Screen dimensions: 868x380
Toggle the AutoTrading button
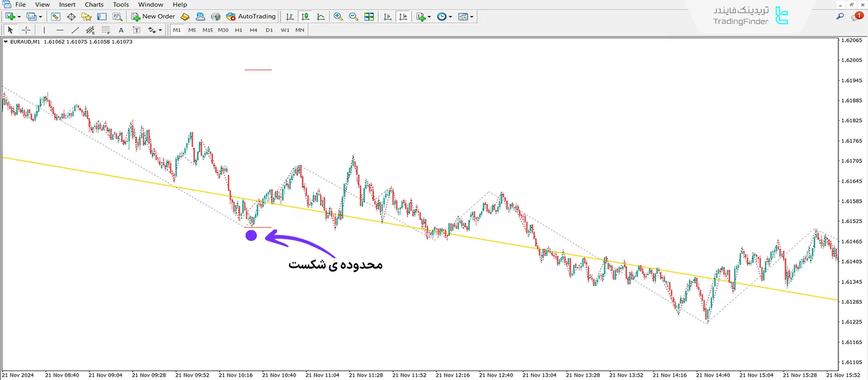point(251,17)
